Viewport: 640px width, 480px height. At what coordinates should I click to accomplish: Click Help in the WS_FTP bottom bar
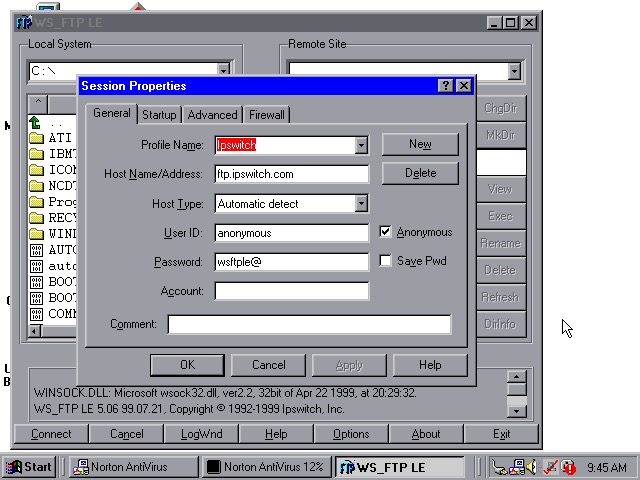click(x=276, y=434)
